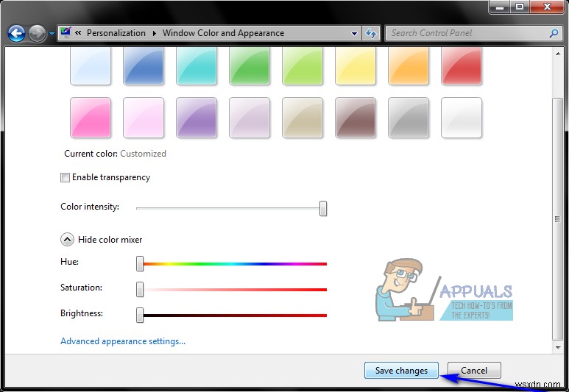This screenshot has width=569, height=392.
Task: Choose the lime green color swatch
Action: tap(303, 66)
